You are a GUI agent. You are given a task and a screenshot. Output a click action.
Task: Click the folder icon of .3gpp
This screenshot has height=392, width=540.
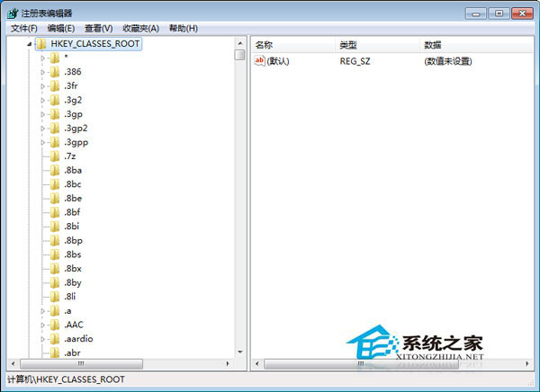tap(55, 142)
